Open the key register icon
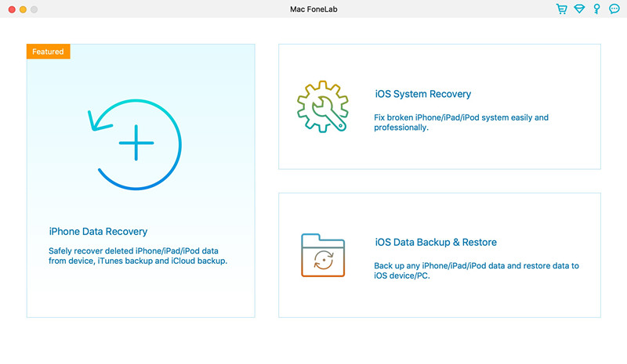The height and width of the screenshot is (364, 627). click(x=596, y=9)
